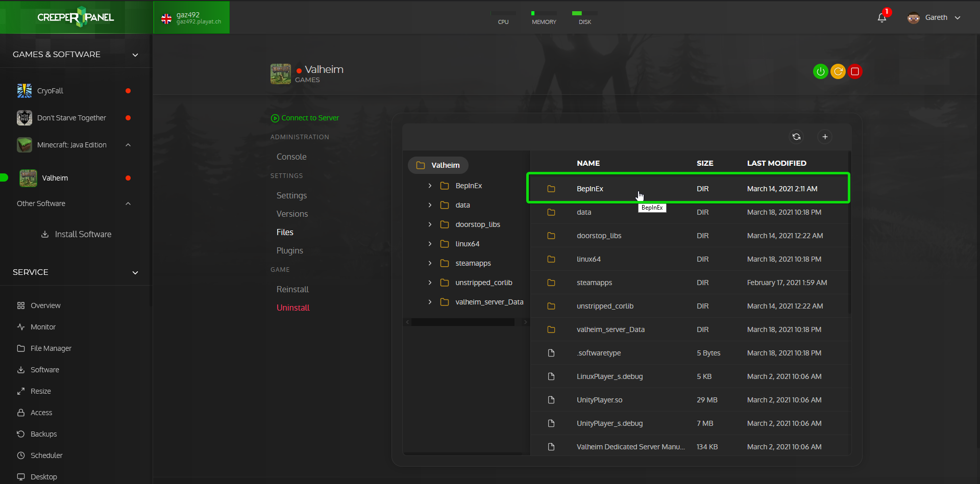Image resolution: width=980 pixels, height=484 pixels.
Task: Start the Valheim server with green power button
Action: [x=820, y=71]
